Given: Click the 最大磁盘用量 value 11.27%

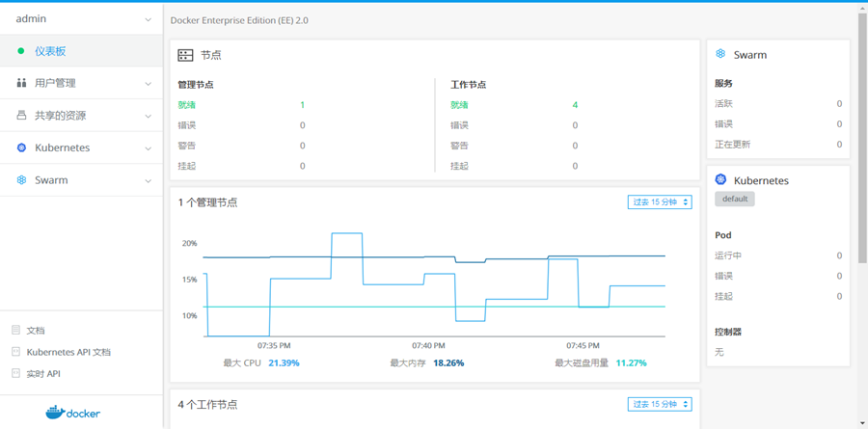Looking at the screenshot, I should pyautogui.click(x=631, y=363).
